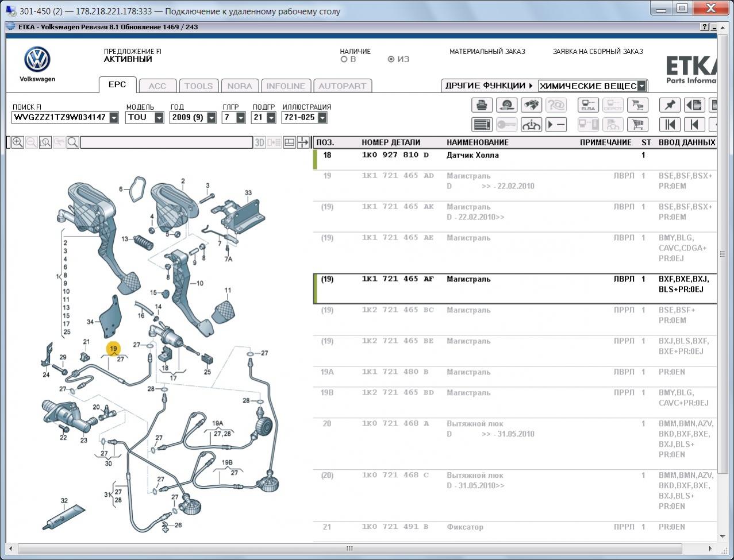Click the НОМЕР ДЕТАЛИ column header

(391, 142)
